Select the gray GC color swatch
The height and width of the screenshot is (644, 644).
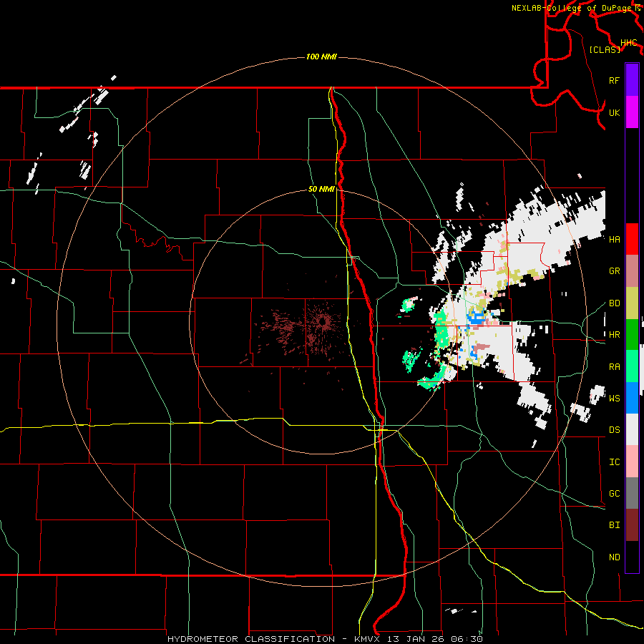[x=632, y=493]
